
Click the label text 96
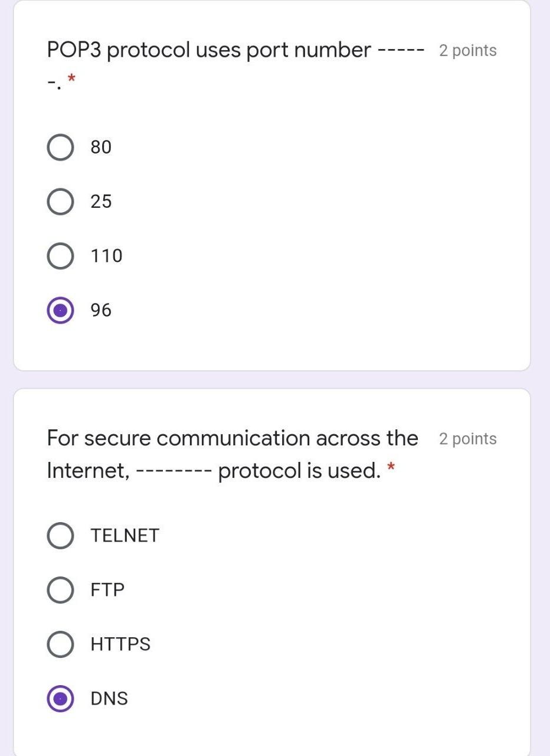101,309
